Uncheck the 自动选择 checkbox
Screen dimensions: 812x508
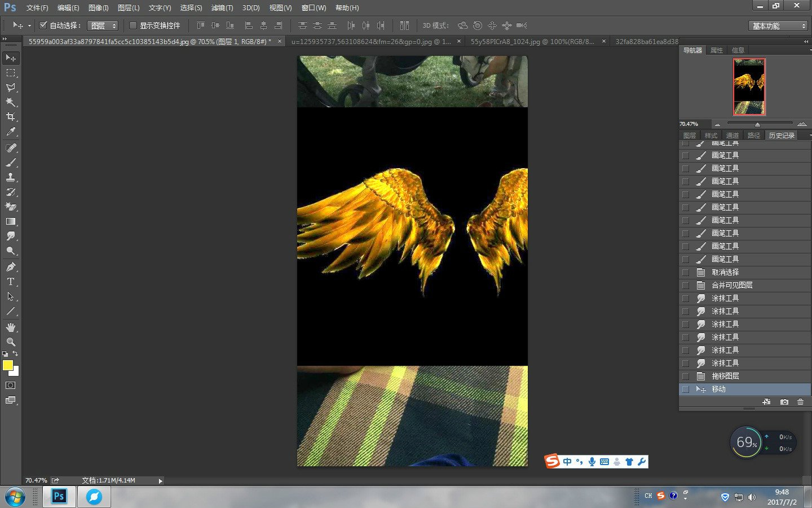(43, 25)
